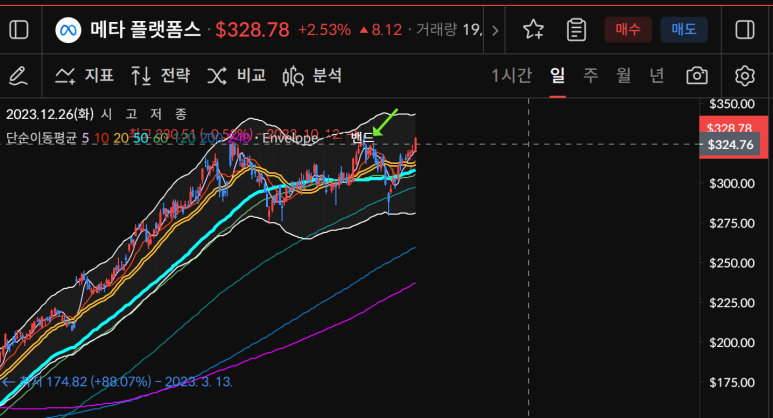Select the Envelope indicator label

(x=290, y=138)
